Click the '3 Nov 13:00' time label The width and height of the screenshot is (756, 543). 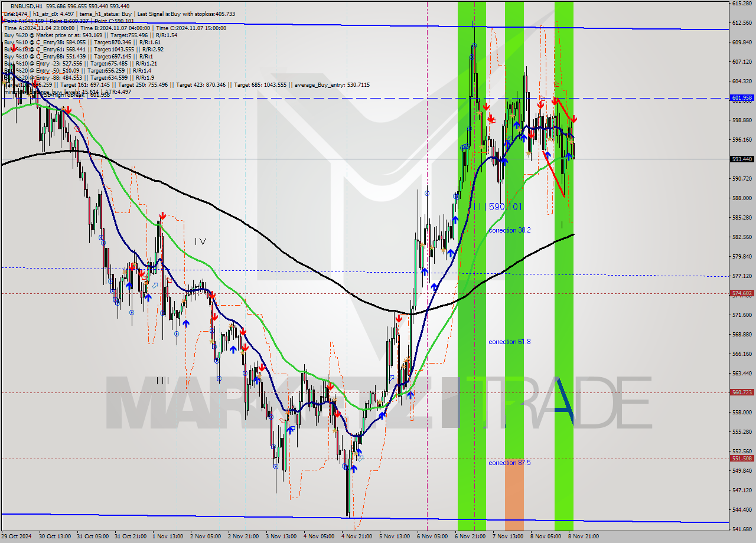point(282,537)
